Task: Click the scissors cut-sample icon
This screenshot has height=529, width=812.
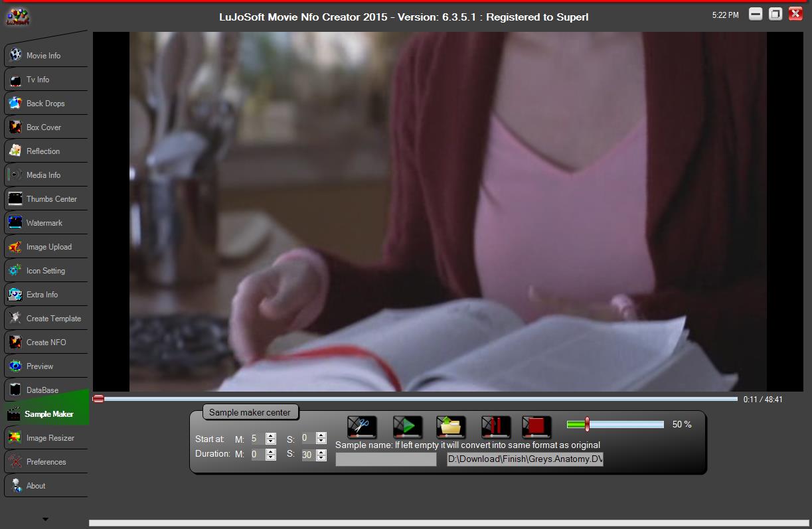Action: pos(362,427)
